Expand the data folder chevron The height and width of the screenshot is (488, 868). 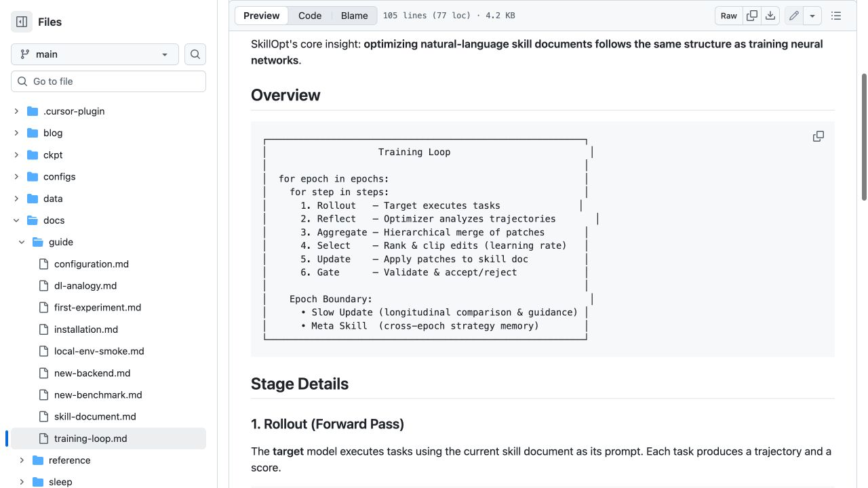(x=16, y=199)
